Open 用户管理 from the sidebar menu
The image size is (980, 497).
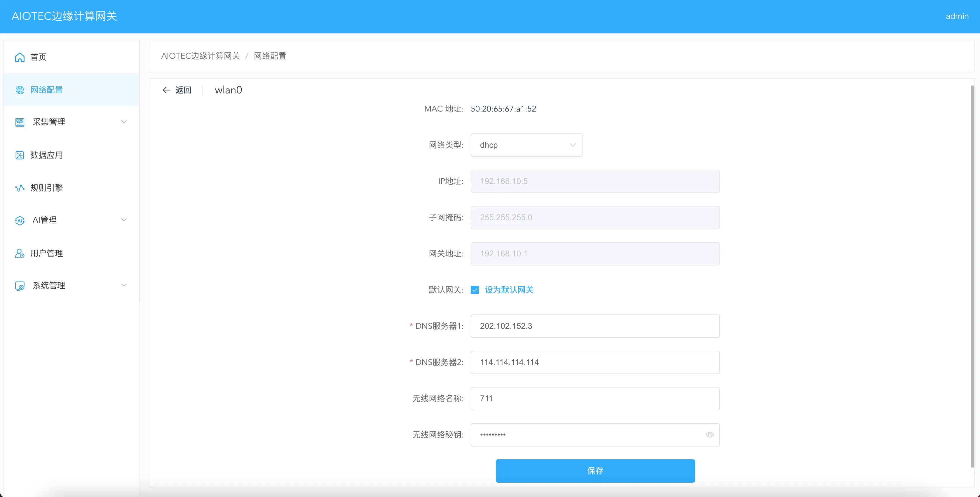point(47,253)
